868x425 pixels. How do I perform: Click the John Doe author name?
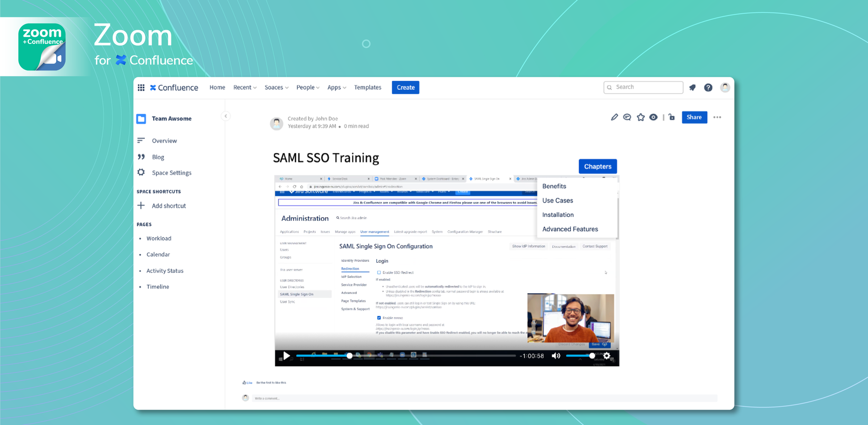tap(326, 119)
